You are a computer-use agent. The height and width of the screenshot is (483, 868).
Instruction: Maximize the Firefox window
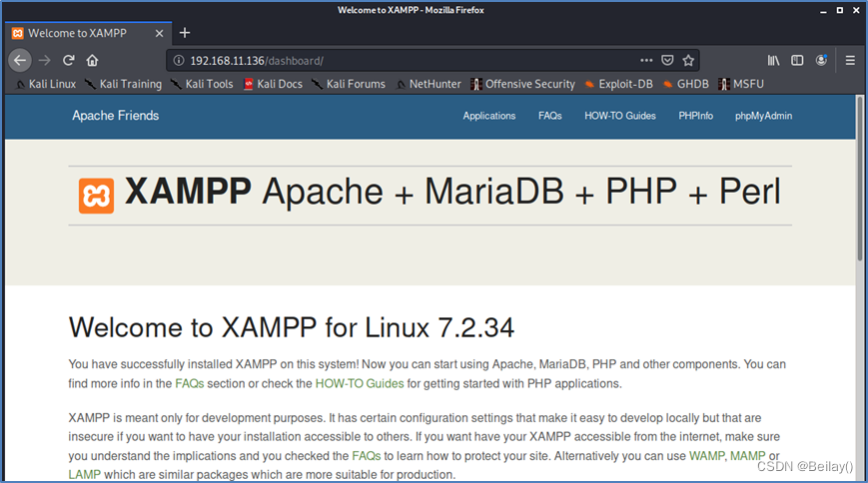click(840, 11)
